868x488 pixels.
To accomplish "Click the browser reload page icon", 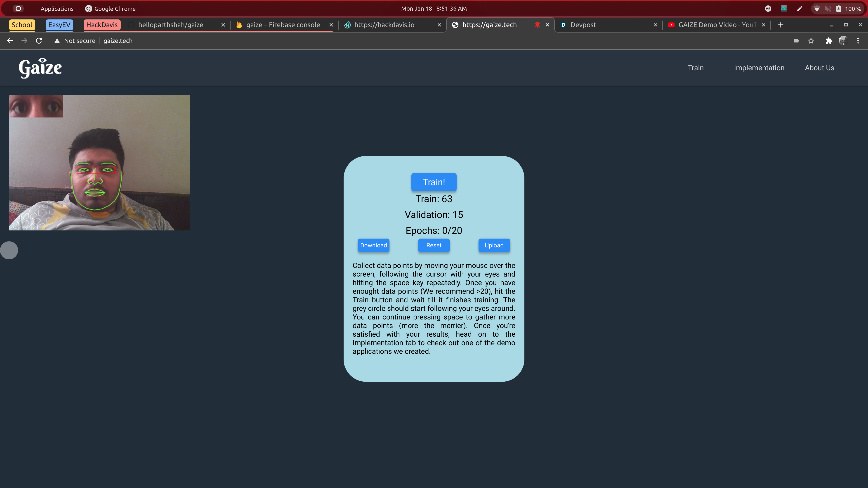I will pos(39,41).
